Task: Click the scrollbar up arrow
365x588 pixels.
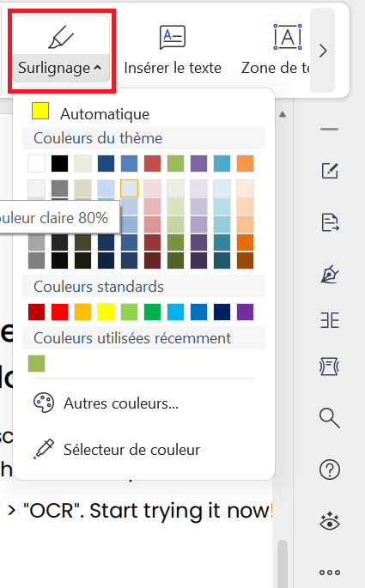Action: point(283,114)
